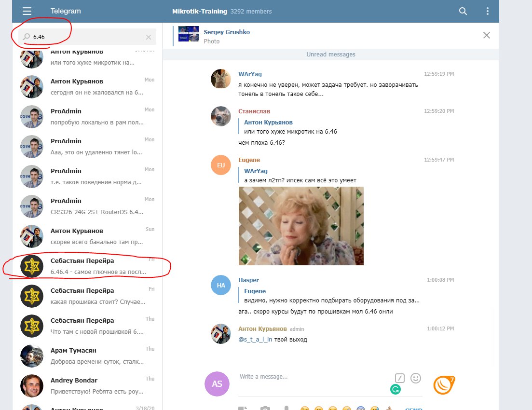Image resolution: width=532 pixels, height=410 pixels.
Task: Dismiss Sergey Grushko pinned photo message
Action: (x=486, y=35)
